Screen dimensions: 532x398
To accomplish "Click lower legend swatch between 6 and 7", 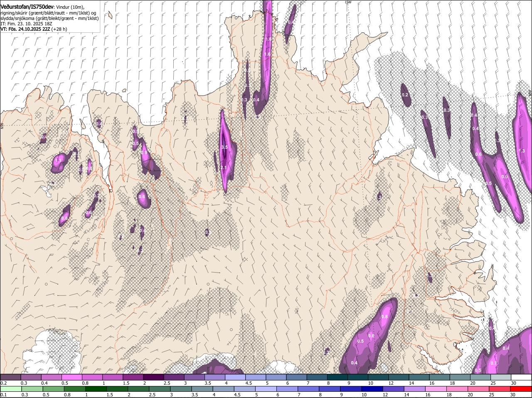I will click(286, 389).
